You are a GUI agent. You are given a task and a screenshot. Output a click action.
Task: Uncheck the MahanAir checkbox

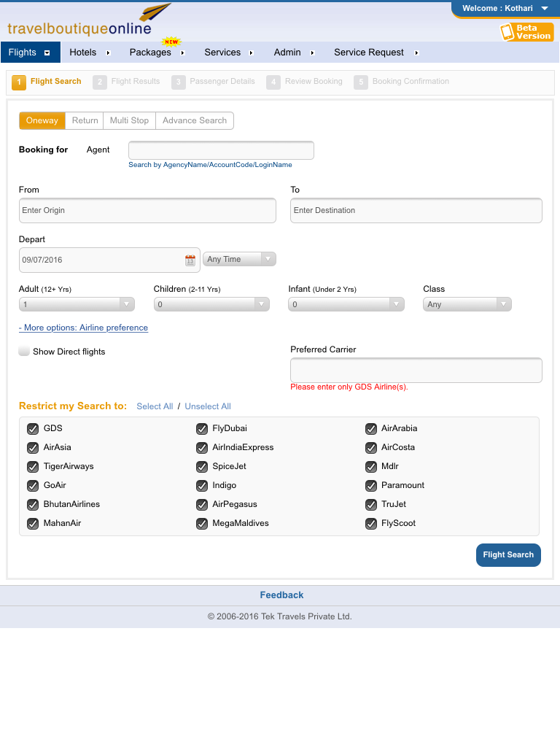click(32, 524)
